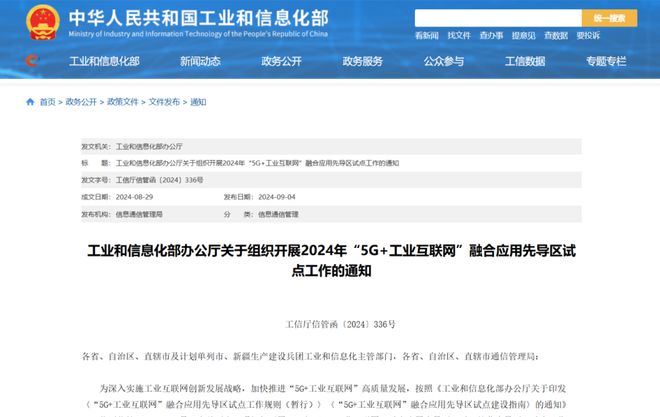The height and width of the screenshot is (417, 660).
Task: Open the 查办事 quick link
Action: 491,36
